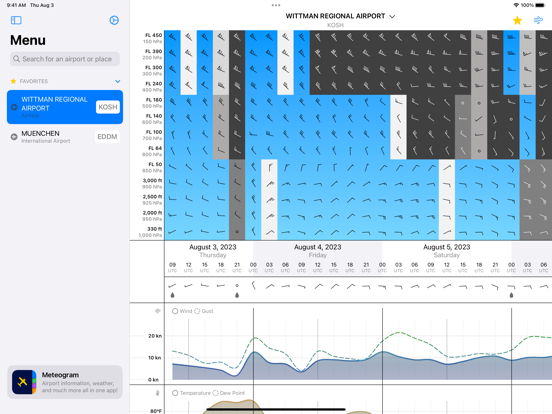This screenshot has height=414, width=552.
Task: Click the blue circular play icon in Menu header
Action: pos(114,20)
